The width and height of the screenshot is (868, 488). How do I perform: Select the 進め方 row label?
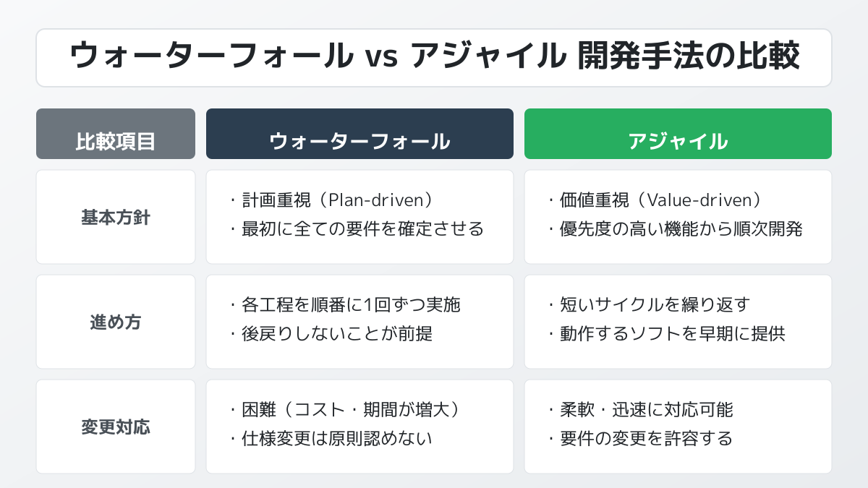pyautogui.click(x=116, y=322)
